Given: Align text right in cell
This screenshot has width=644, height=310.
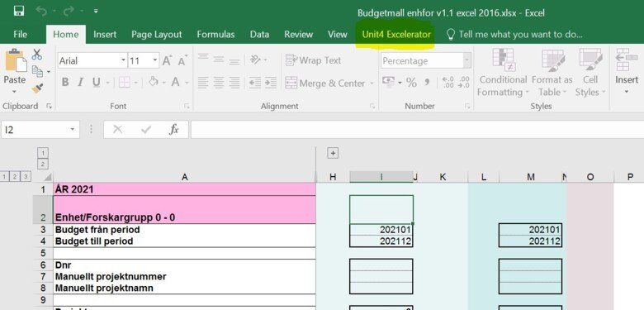Looking at the screenshot, I should point(234,83).
